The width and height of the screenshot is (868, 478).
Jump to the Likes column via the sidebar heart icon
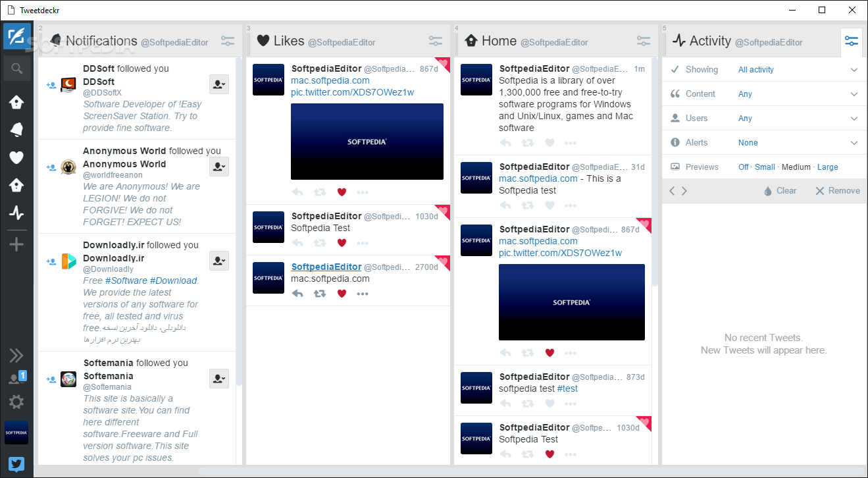[x=16, y=157]
